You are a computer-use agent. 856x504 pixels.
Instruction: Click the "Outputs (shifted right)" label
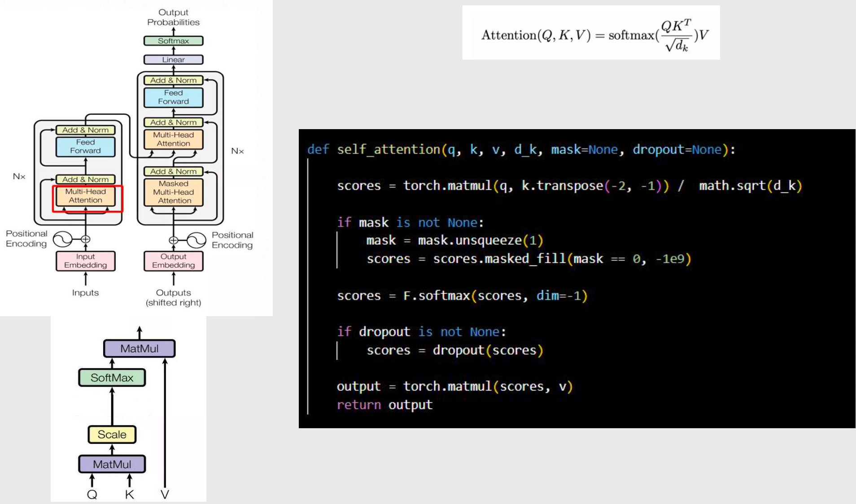tap(173, 298)
